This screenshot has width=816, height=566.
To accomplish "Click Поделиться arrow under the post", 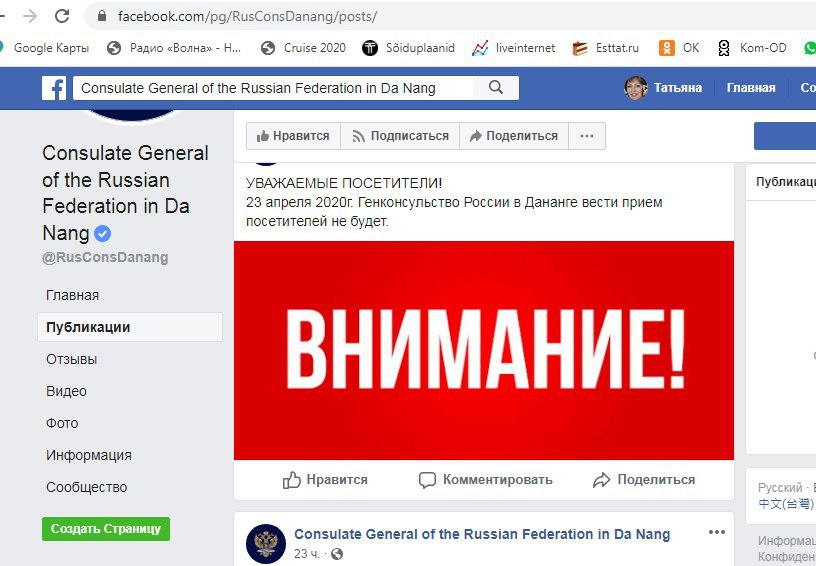I will [644, 480].
